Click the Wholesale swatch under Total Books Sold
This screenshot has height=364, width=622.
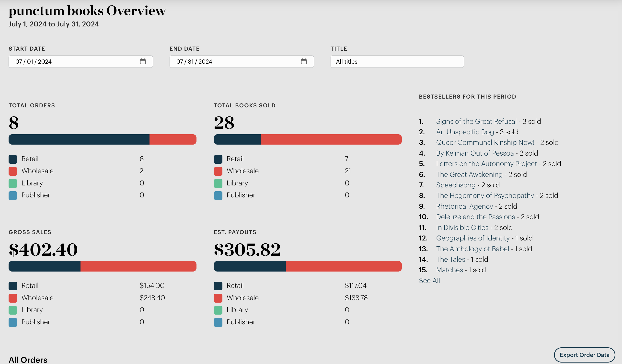[218, 171]
